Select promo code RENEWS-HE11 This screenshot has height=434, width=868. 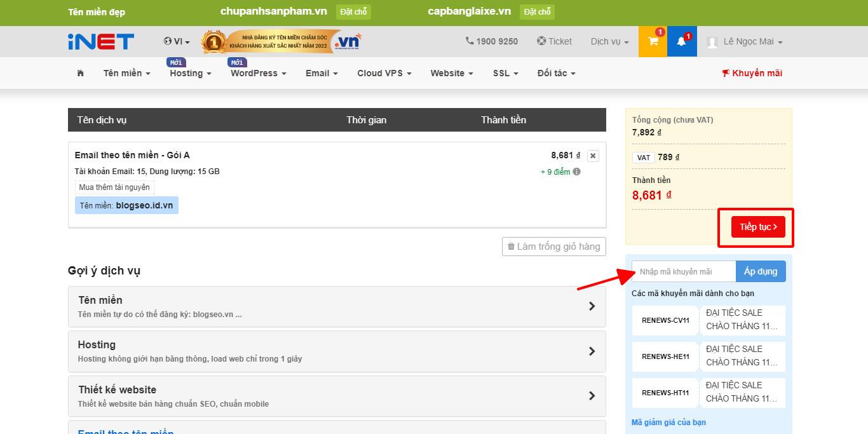click(665, 356)
